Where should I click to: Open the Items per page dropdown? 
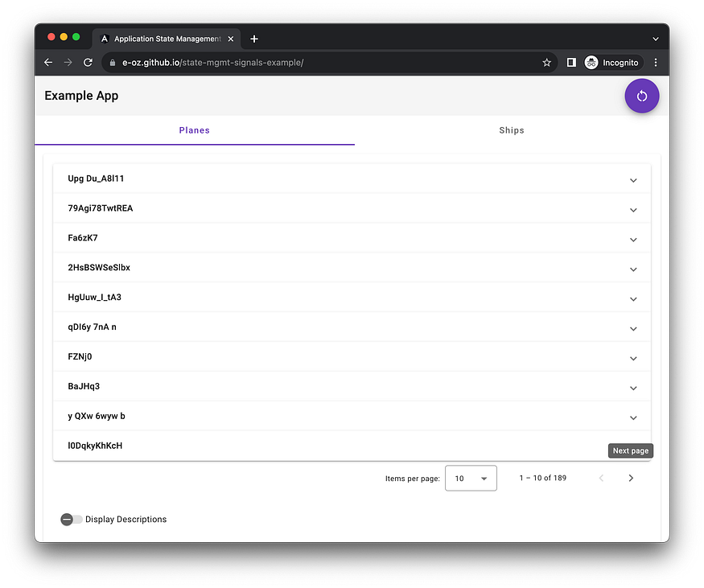(471, 478)
